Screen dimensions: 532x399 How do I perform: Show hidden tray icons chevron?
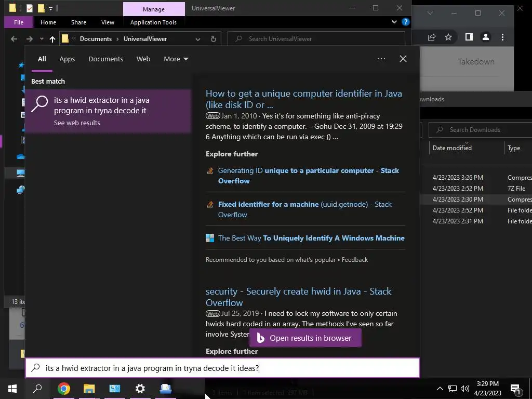[440, 389]
